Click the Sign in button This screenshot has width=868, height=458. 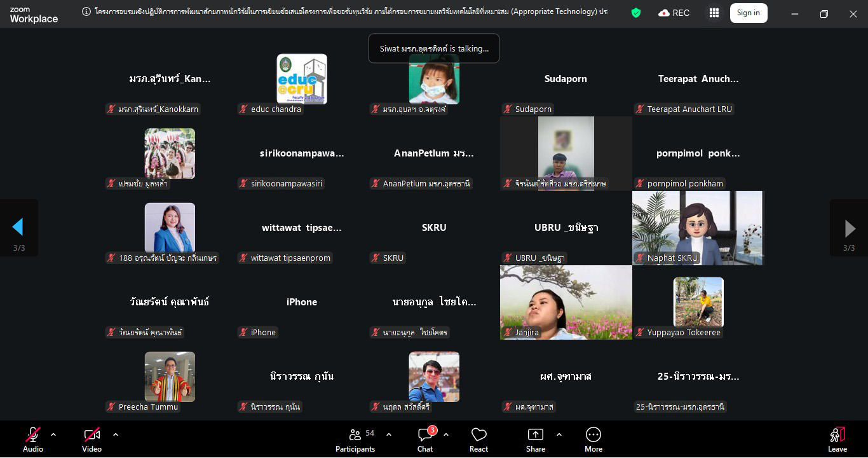(748, 13)
